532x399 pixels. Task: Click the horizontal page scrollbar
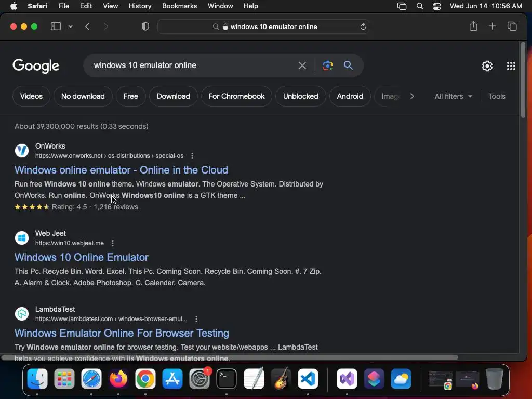230,357
